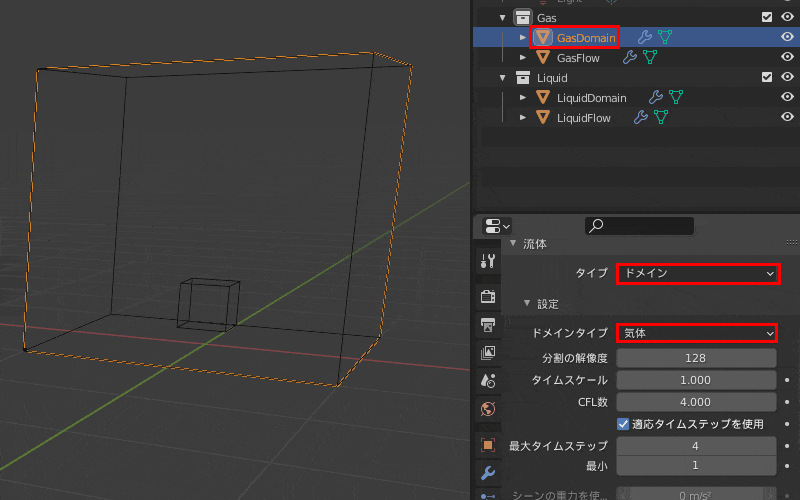The image size is (800, 500).
Task: Click the 最大タイムステップ value 4
Action: (696, 446)
